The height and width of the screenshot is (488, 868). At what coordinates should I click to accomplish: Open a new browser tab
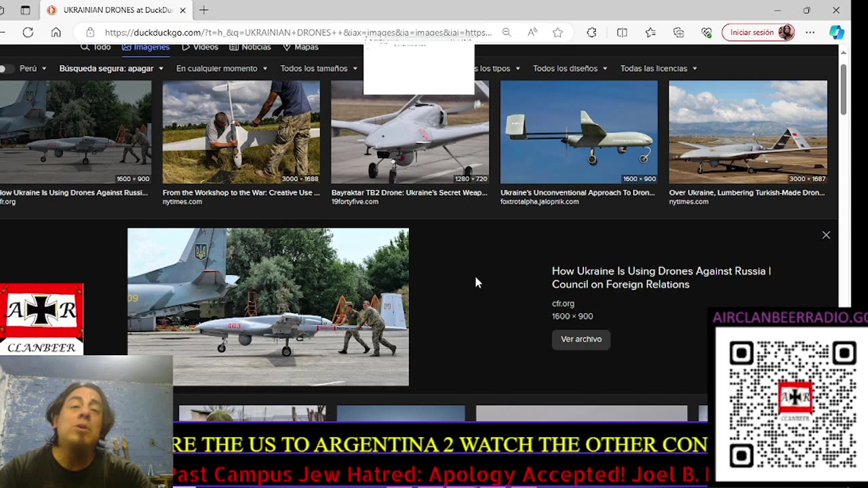(203, 10)
